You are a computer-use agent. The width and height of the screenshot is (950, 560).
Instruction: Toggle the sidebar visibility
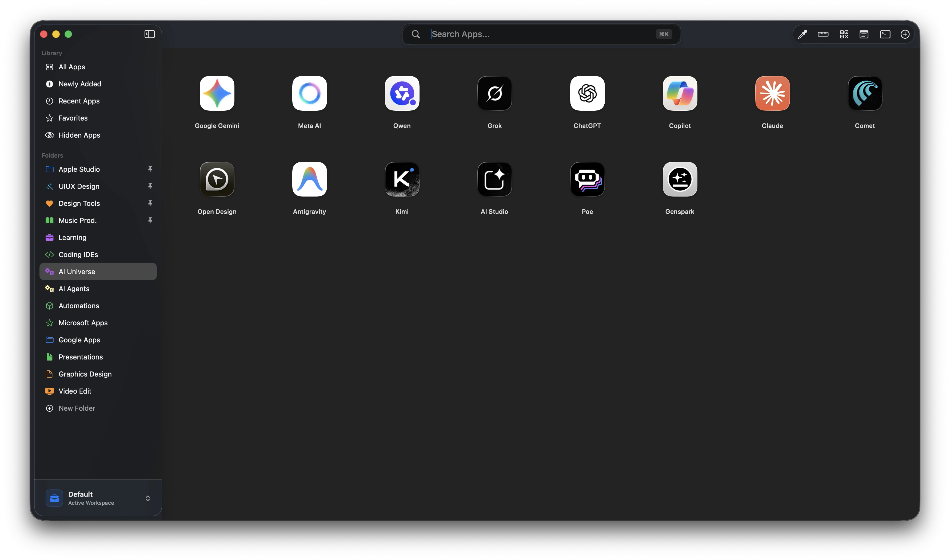pyautogui.click(x=149, y=34)
